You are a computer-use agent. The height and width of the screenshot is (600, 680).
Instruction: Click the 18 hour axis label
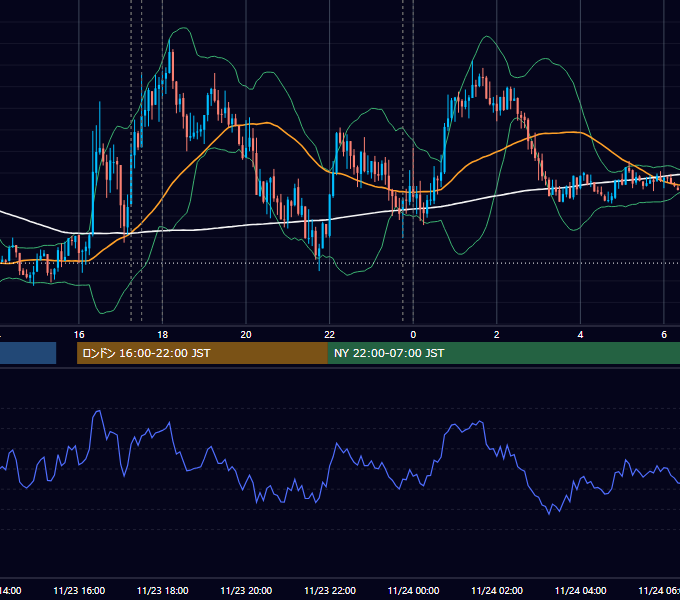point(163,334)
